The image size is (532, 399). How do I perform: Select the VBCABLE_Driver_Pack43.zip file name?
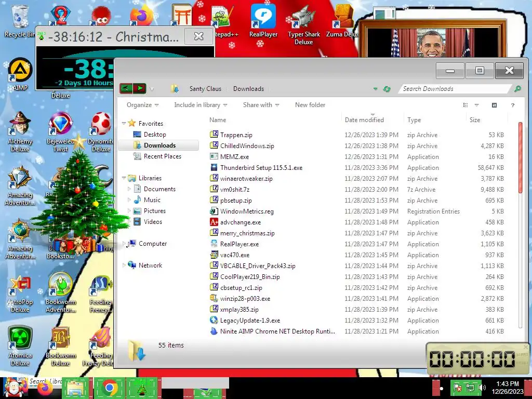(x=258, y=265)
